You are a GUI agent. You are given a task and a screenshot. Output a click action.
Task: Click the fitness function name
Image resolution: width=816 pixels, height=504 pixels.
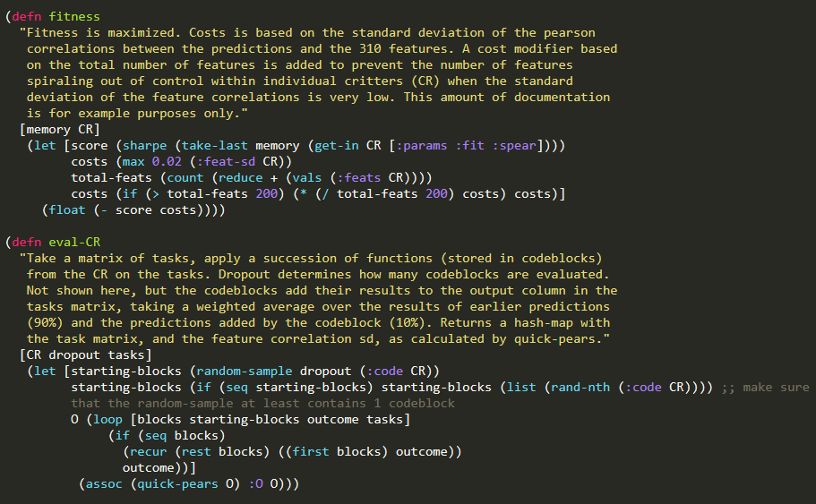(x=74, y=17)
